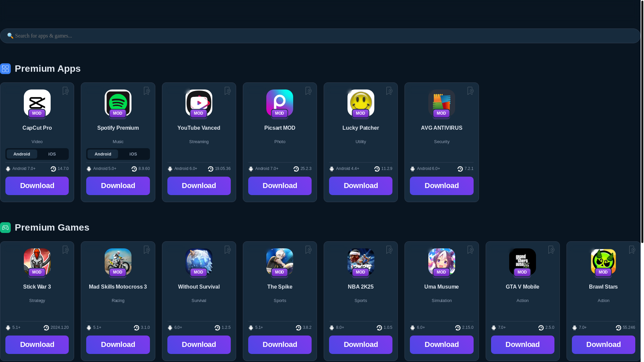
Task: Select Android platform for Spotify Premium
Action: pyautogui.click(x=103, y=154)
